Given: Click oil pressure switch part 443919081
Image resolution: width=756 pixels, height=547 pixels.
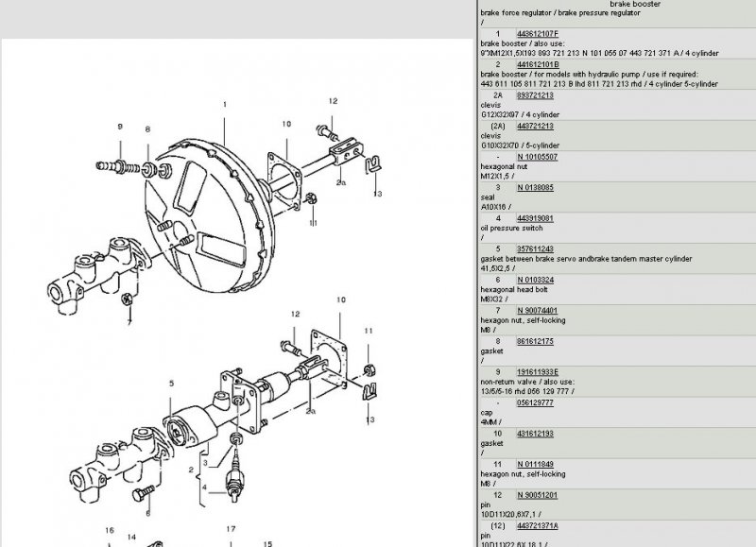Looking at the screenshot, I should coord(536,218).
